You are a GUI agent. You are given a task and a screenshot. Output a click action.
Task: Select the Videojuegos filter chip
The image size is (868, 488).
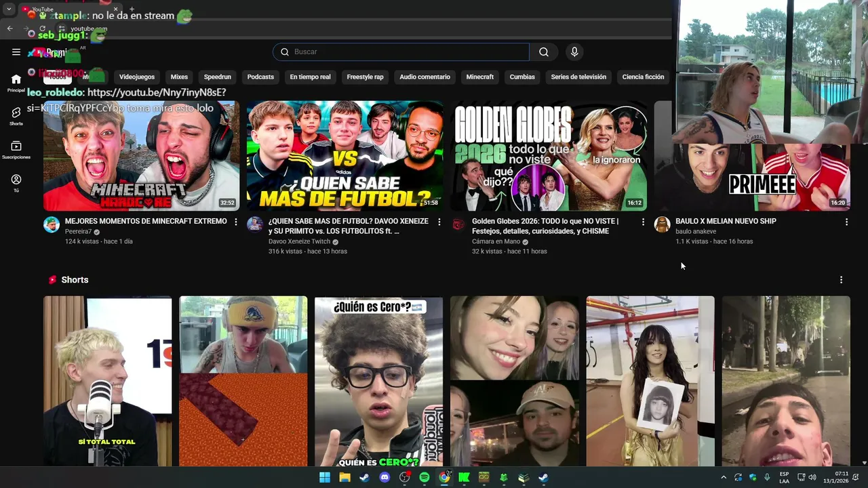point(137,77)
